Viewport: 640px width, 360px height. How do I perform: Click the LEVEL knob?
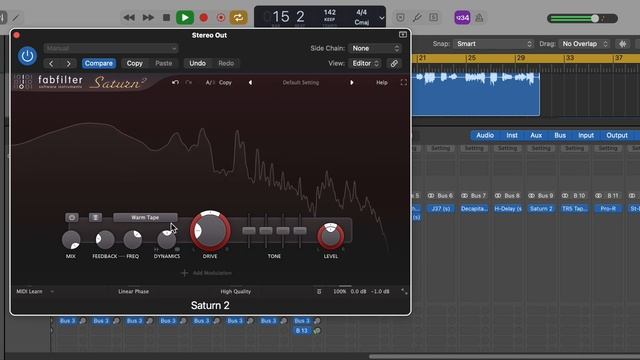(x=331, y=236)
